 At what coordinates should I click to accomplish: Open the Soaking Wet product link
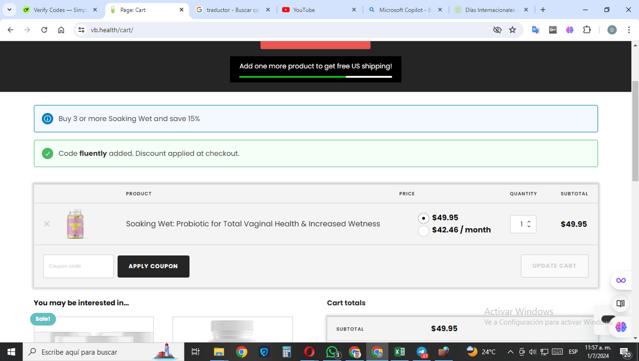coord(253,224)
